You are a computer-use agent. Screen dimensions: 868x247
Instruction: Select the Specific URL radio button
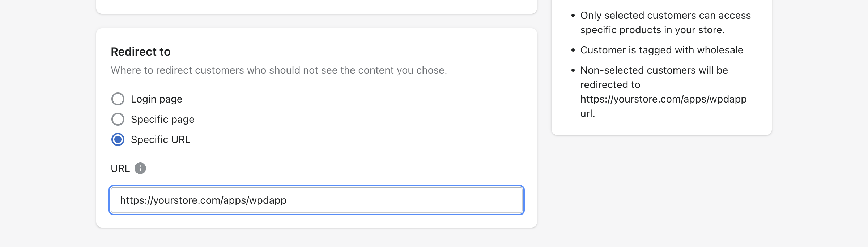point(118,139)
